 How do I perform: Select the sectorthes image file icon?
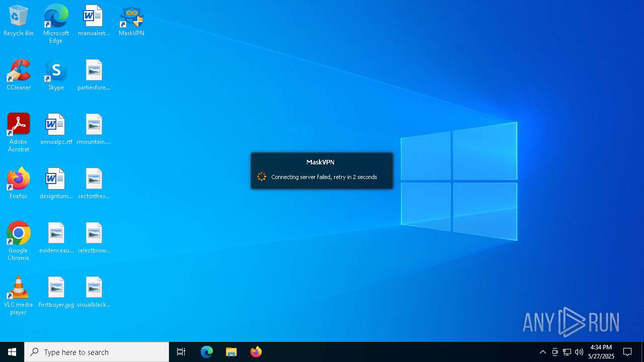pyautogui.click(x=94, y=184)
